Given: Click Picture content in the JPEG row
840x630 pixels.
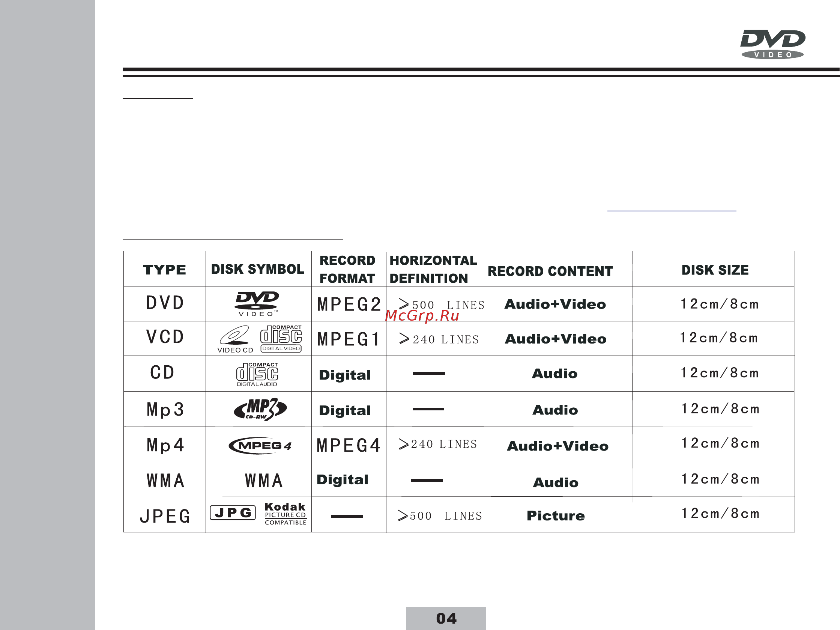Looking at the screenshot, I should click(556, 515).
